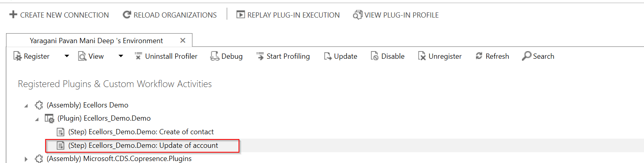The height and width of the screenshot is (163, 644).
Task: Open the View dropdown arrow
Action: click(121, 56)
